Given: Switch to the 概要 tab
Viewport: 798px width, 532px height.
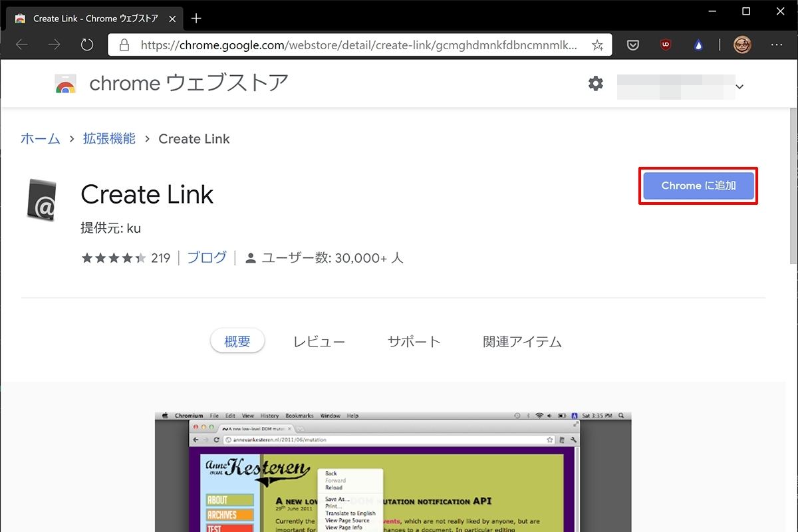Looking at the screenshot, I should pyautogui.click(x=237, y=342).
